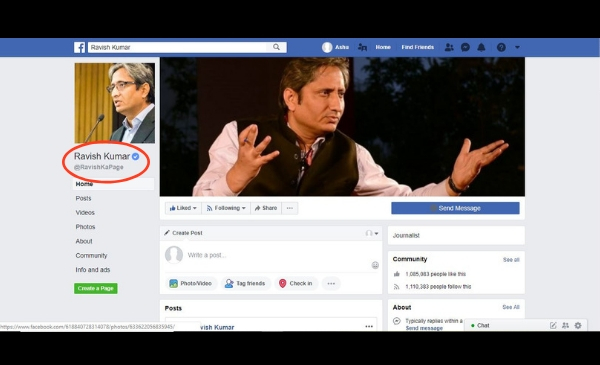Viewport: 600px width, 365px height.
Task: Click the new message compose icon in Chat bar
Action: coord(553,325)
